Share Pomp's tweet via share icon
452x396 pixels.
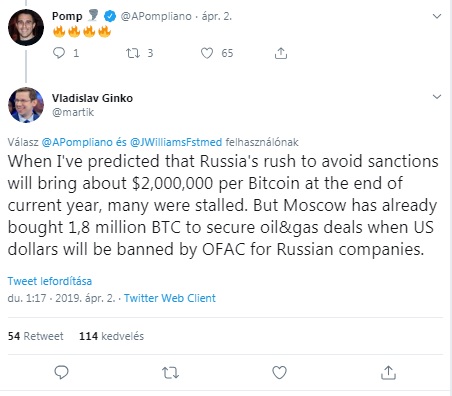pos(281,53)
